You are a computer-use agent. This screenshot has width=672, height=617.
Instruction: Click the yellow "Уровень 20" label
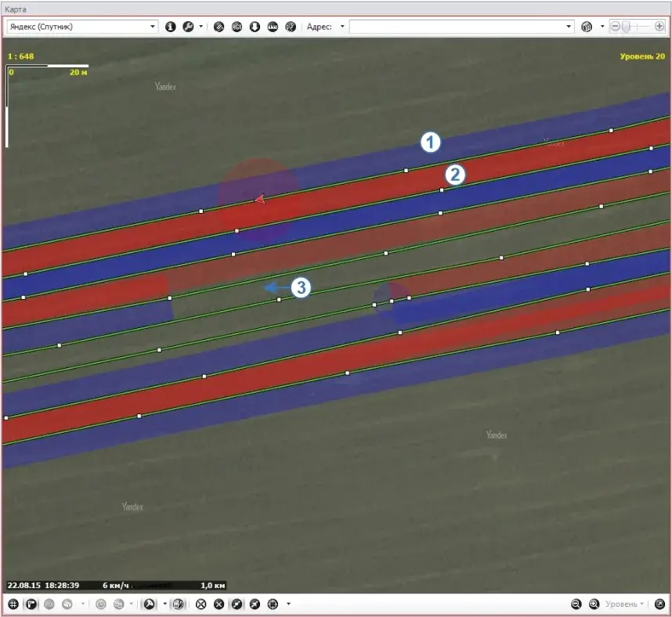pyautogui.click(x=642, y=56)
